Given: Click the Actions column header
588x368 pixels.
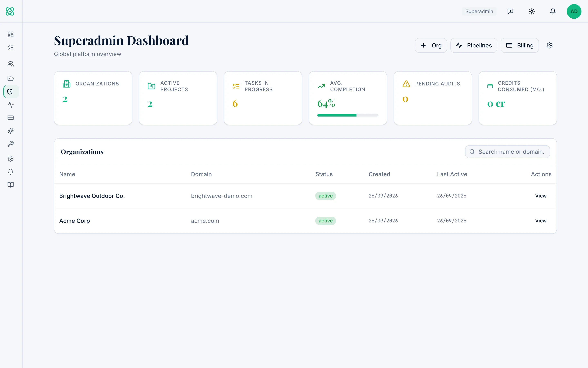Looking at the screenshot, I should 541,174.
